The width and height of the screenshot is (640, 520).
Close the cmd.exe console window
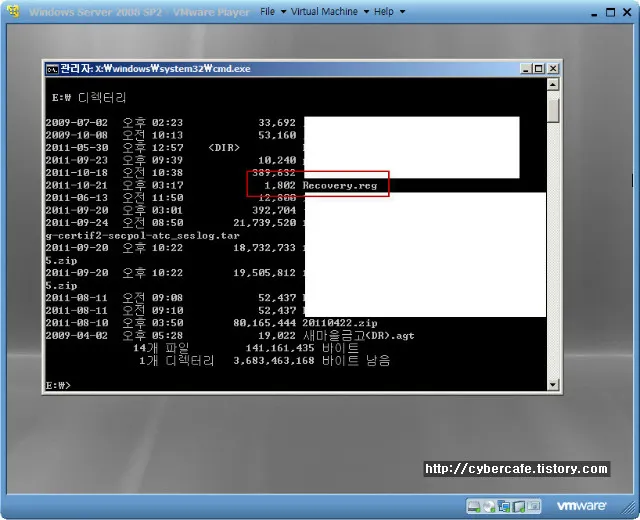552,69
